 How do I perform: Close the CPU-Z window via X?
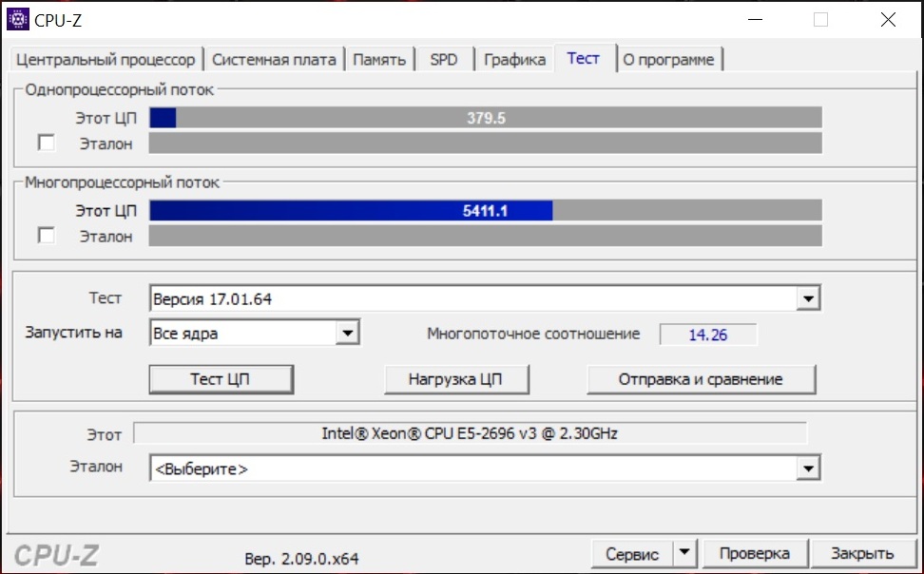coord(888,19)
